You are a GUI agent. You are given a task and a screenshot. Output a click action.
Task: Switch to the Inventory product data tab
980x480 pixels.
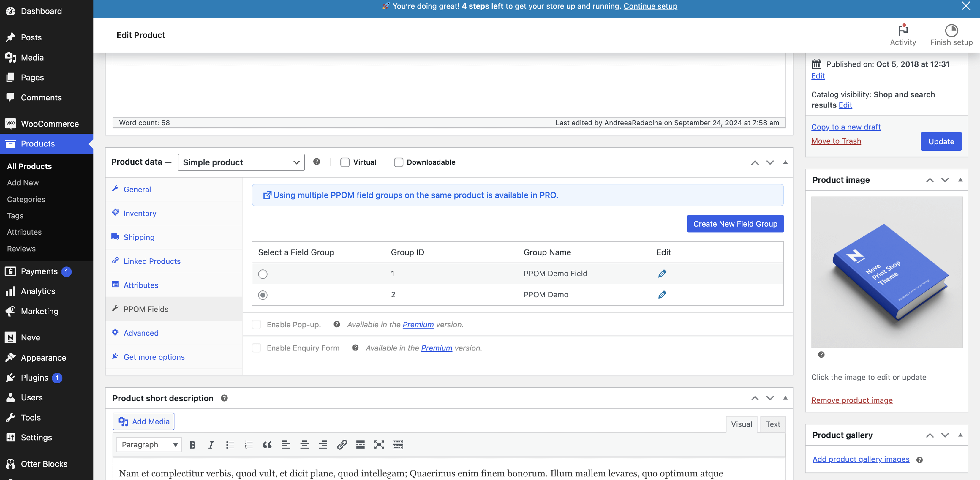[139, 213]
